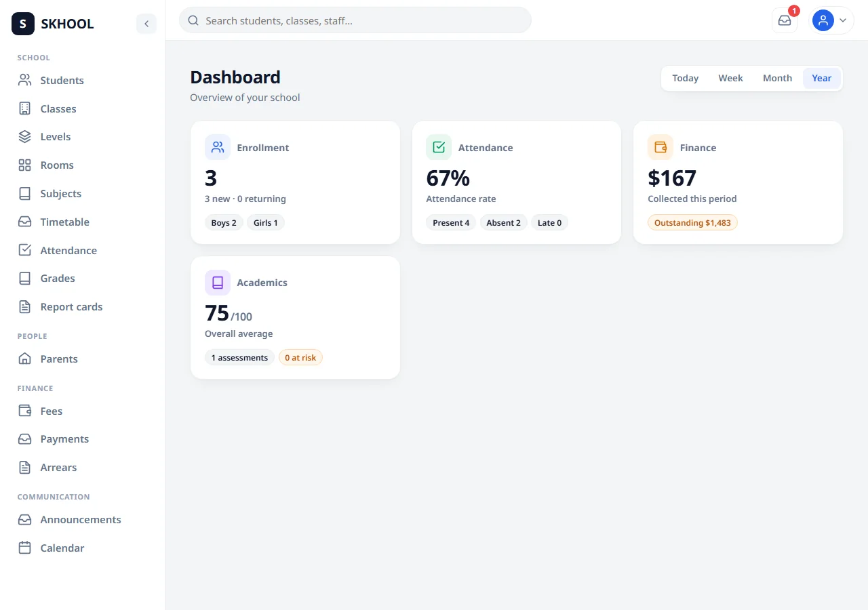Click the Calendar icon in sidebar

point(25,548)
